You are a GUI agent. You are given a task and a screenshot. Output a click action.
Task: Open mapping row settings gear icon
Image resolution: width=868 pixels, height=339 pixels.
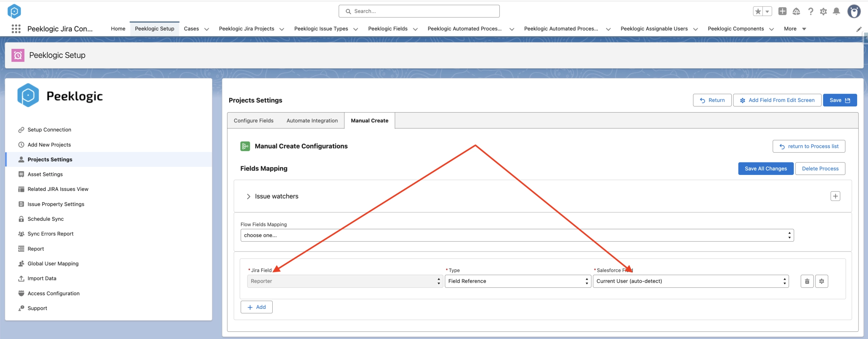click(822, 281)
